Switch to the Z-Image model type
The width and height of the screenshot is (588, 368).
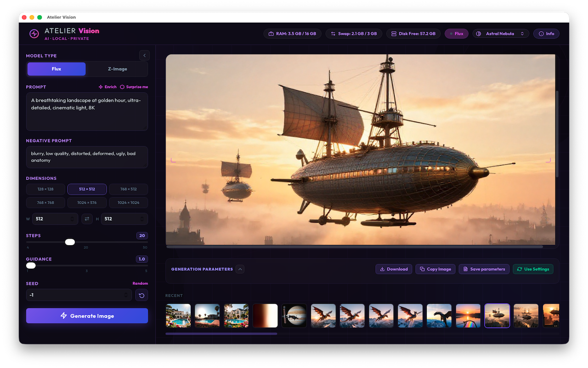click(117, 69)
